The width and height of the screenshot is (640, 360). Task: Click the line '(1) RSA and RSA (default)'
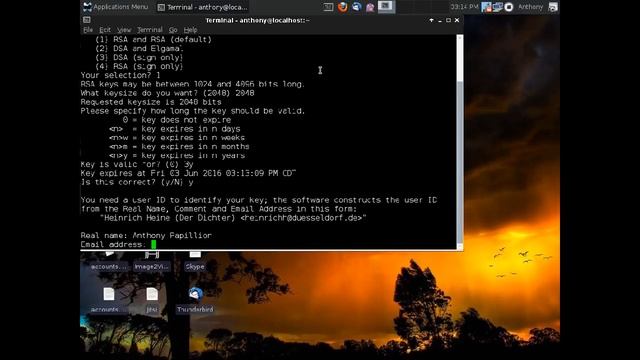(153, 40)
